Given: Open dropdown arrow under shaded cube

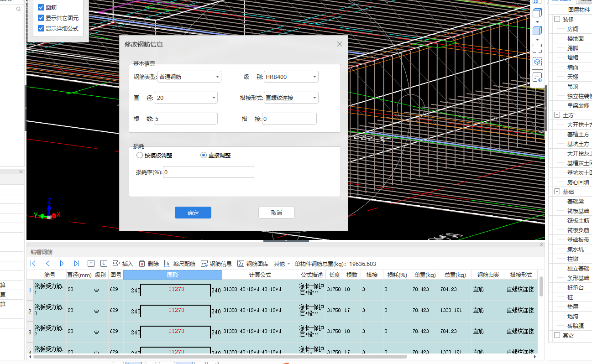Looking at the screenshot, I should 538,40.
